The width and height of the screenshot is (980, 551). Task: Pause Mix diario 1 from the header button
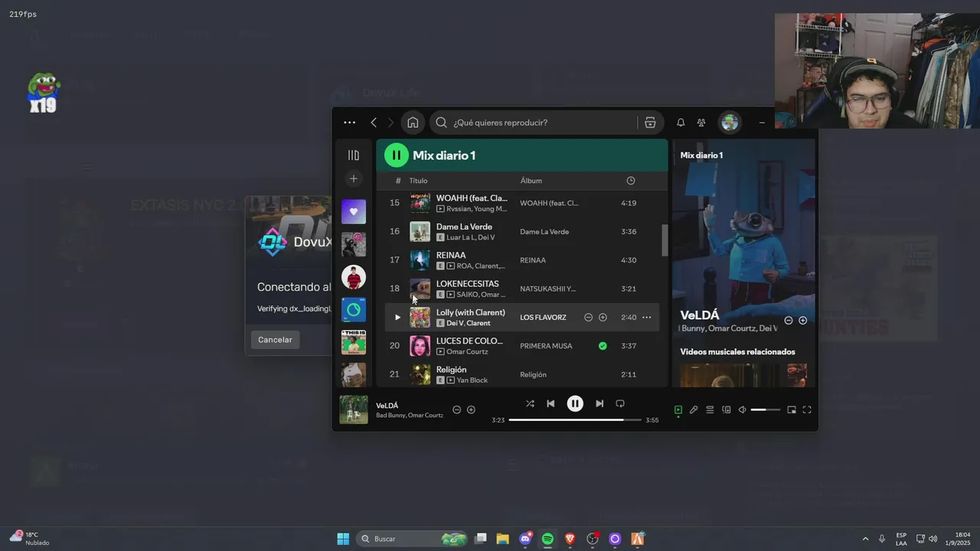tap(397, 155)
